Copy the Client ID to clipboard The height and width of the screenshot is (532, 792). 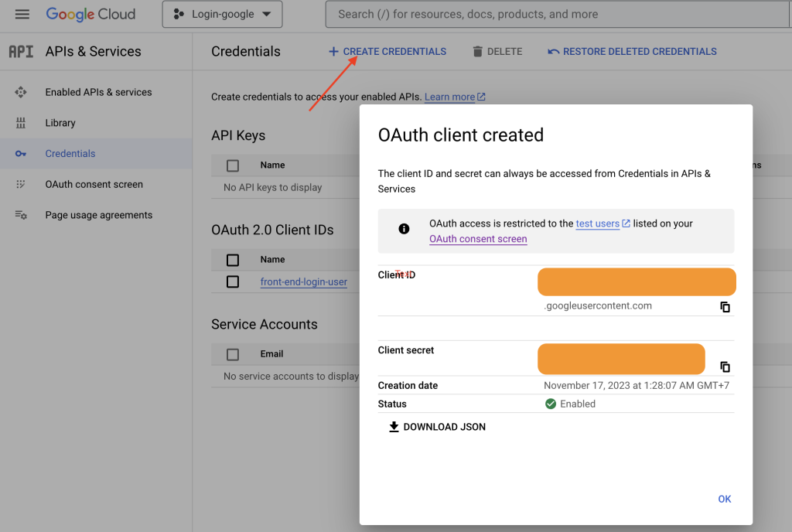pos(725,307)
